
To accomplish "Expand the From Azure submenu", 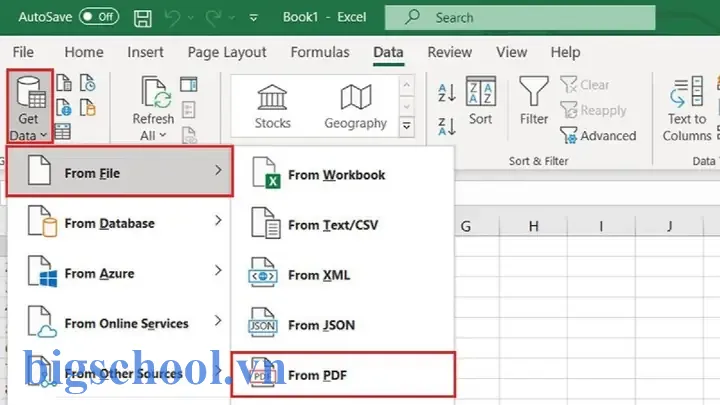I will (x=119, y=272).
